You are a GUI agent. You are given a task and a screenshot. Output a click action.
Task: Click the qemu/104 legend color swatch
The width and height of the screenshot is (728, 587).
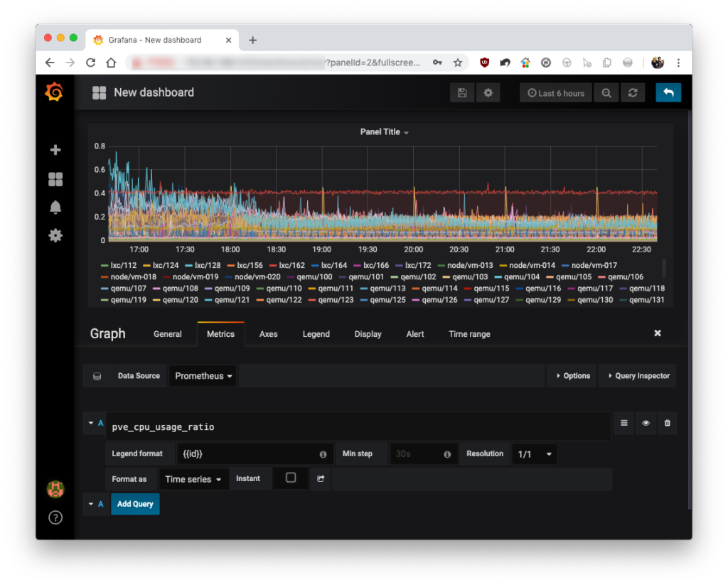(498, 277)
